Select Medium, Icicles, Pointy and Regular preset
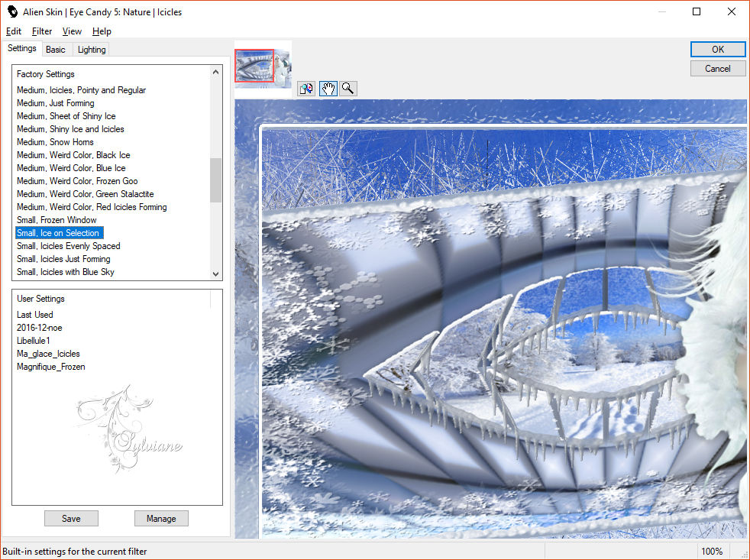 click(x=81, y=90)
